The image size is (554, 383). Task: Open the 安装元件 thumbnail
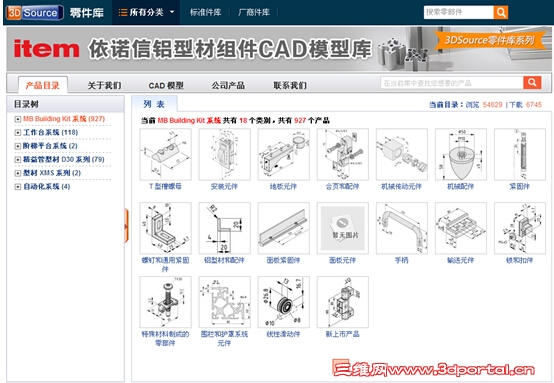[x=225, y=154]
